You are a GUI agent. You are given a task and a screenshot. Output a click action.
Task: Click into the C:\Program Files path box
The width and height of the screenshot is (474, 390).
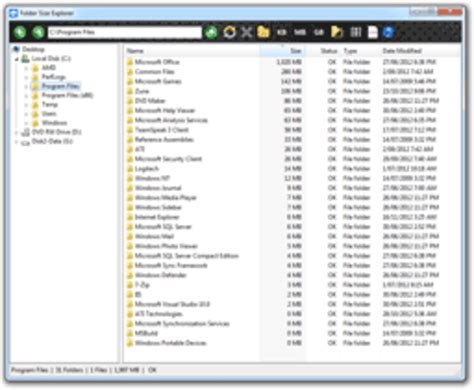(125, 32)
